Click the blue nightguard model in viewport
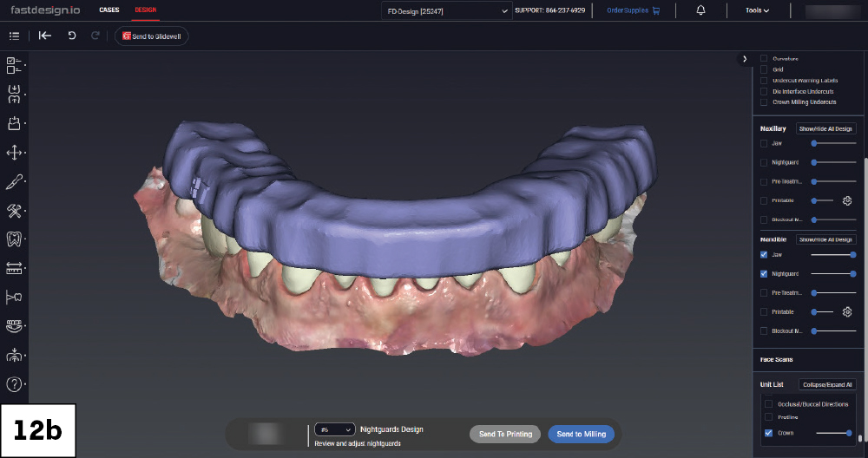 pyautogui.click(x=410, y=221)
